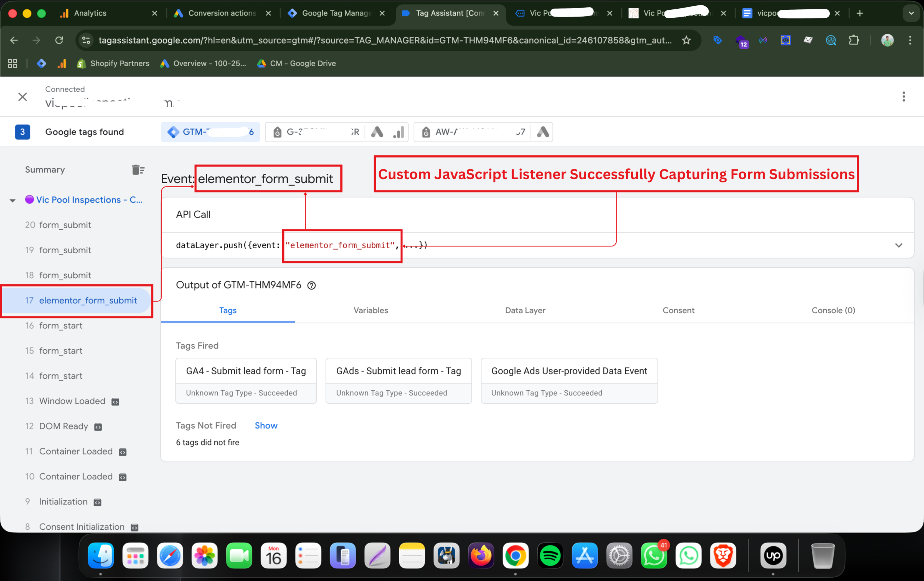
Task: Bookmark this page with the star icon
Action: (x=687, y=40)
